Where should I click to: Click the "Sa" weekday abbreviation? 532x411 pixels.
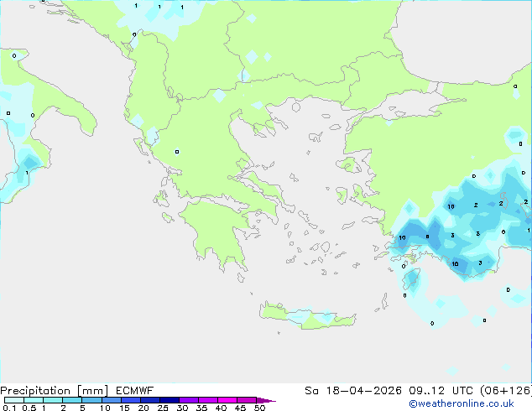pyautogui.click(x=311, y=391)
